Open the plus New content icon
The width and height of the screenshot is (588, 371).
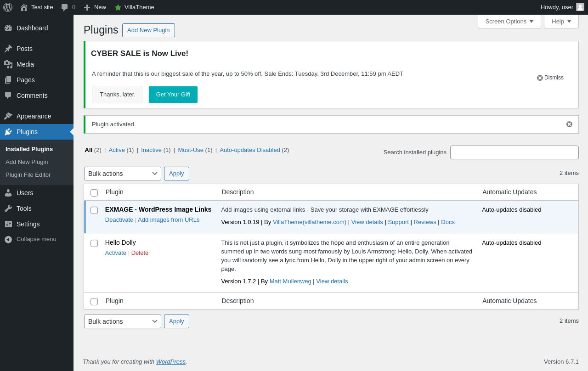(87, 7)
